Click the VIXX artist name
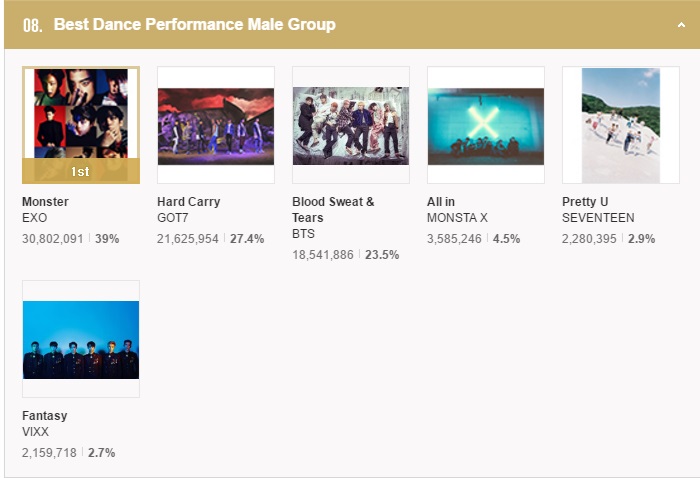Screen dimensions: 700x478 pyautogui.click(x=35, y=432)
